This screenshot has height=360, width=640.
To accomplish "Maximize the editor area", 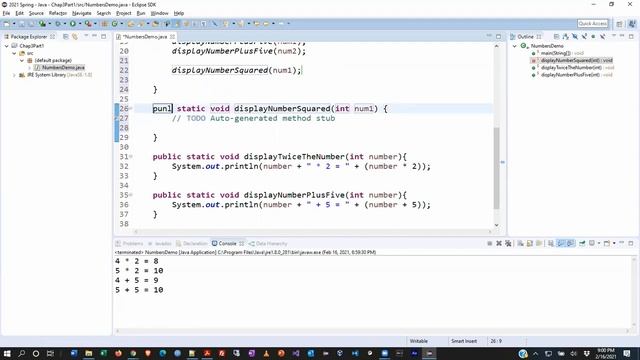I will pos(498,36).
